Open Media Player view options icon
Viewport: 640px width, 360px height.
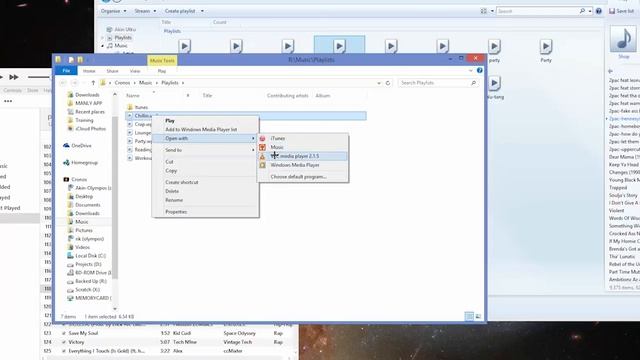point(483,11)
